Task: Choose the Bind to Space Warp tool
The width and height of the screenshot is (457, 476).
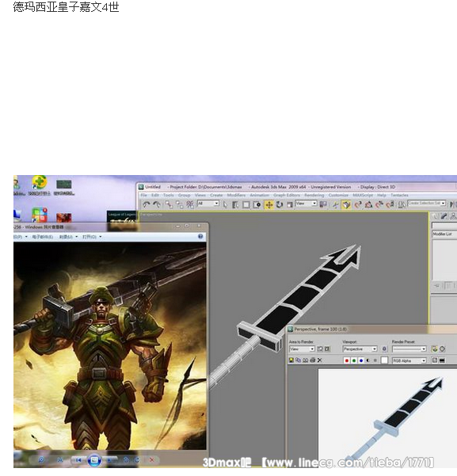Action: point(190,205)
